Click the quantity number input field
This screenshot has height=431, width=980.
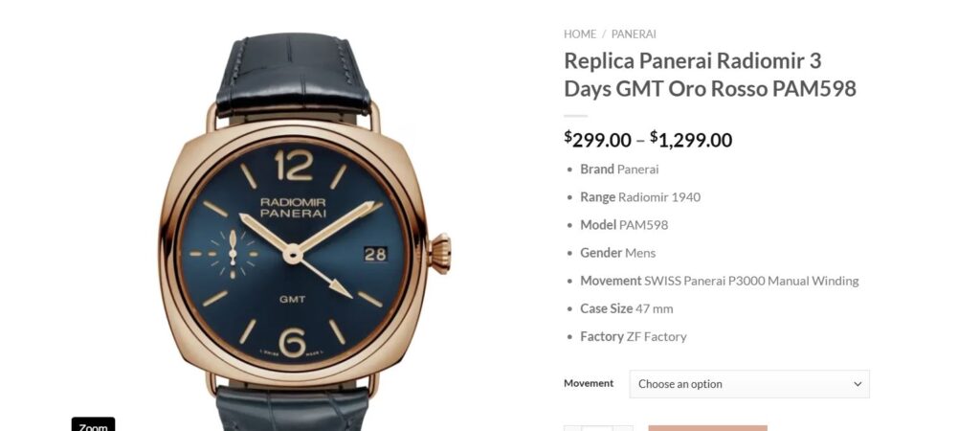coord(597,428)
